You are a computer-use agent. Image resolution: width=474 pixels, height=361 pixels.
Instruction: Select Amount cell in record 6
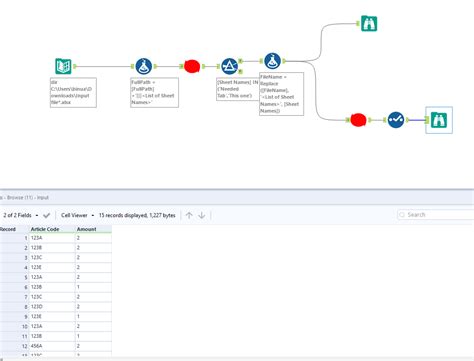pos(93,287)
